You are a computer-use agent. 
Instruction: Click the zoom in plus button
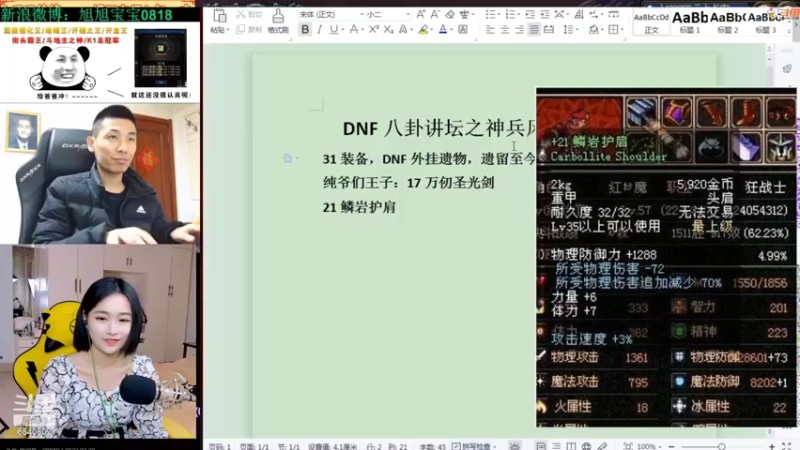771,446
